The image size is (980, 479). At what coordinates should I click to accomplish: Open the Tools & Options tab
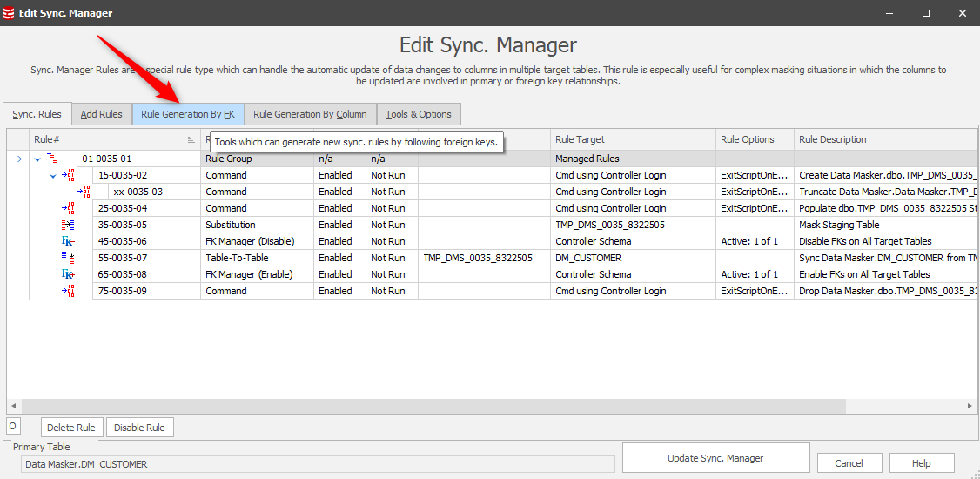[419, 114]
